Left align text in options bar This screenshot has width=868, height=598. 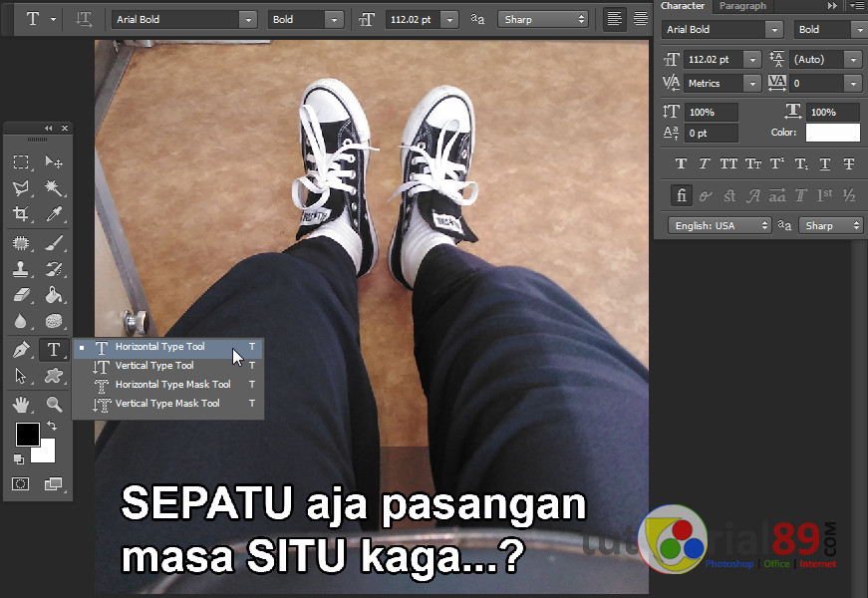click(x=615, y=19)
